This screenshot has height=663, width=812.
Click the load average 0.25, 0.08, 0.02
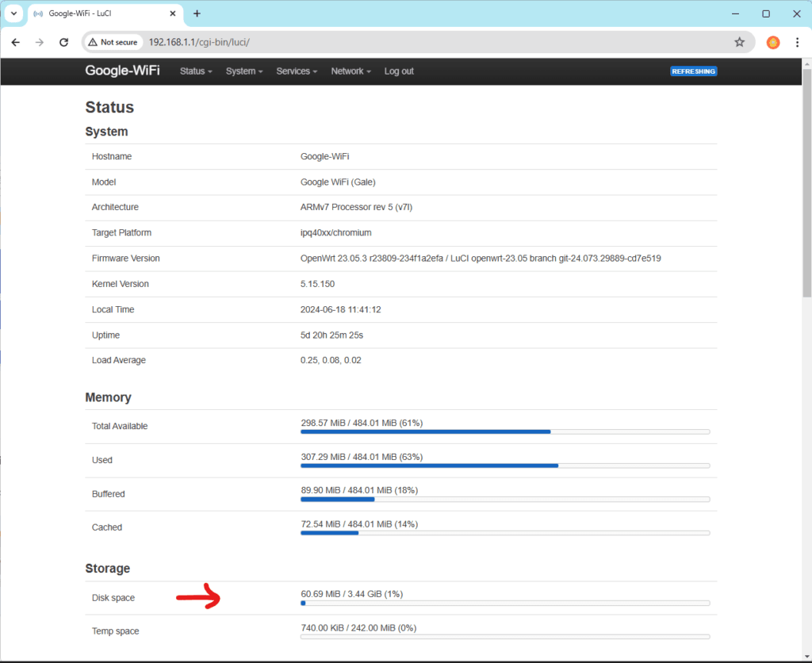click(x=331, y=361)
